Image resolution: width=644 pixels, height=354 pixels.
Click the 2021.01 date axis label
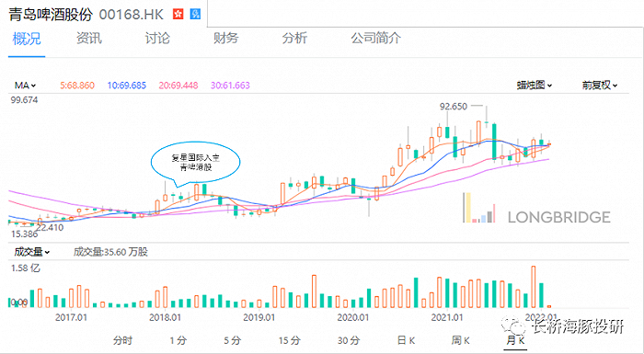point(447,317)
